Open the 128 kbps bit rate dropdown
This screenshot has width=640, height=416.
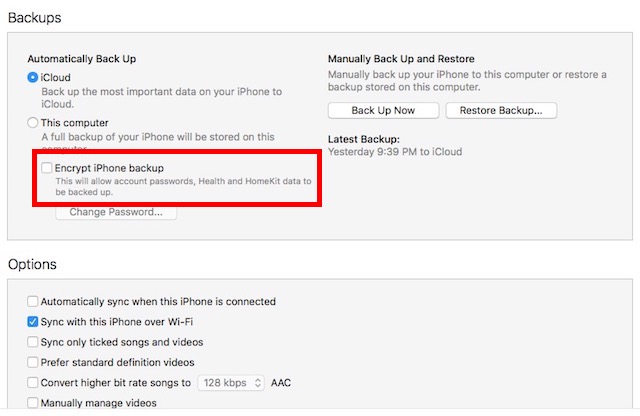click(x=231, y=383)
